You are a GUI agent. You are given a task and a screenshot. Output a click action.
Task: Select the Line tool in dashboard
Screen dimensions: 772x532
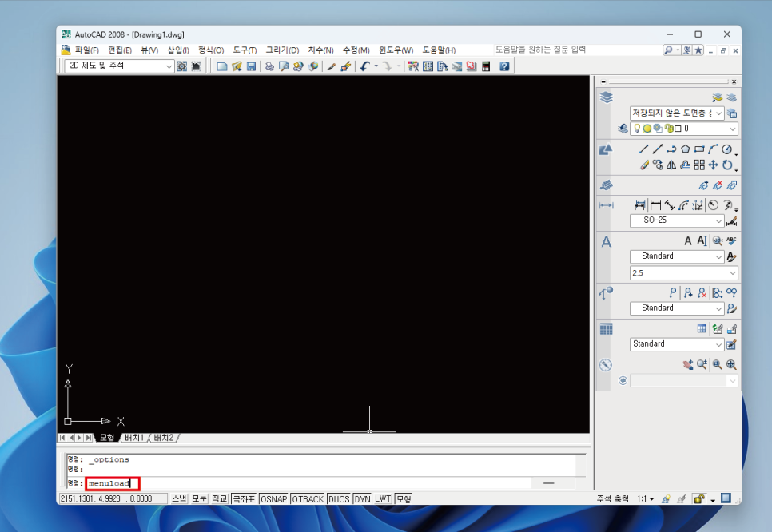click(643, 149)
